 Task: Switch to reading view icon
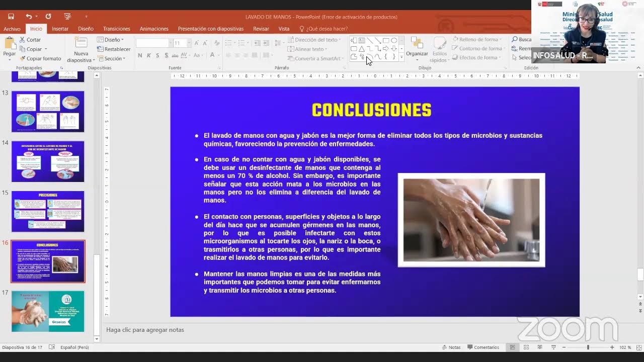click(x=540, y=347)
